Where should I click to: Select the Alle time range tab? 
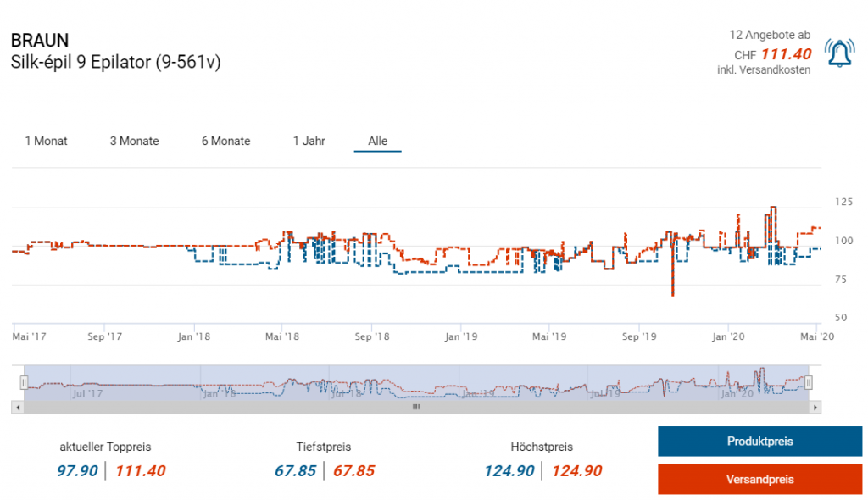[377, 141]
